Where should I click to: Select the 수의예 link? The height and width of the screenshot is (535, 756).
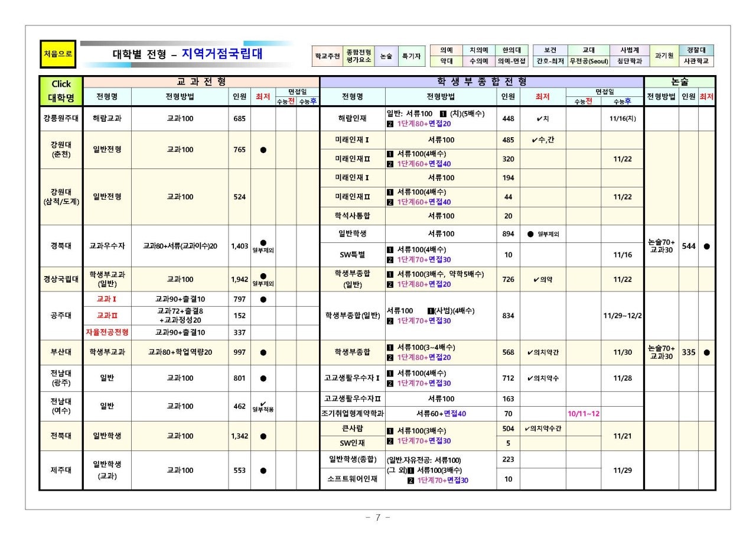click(x=479, y=61)
